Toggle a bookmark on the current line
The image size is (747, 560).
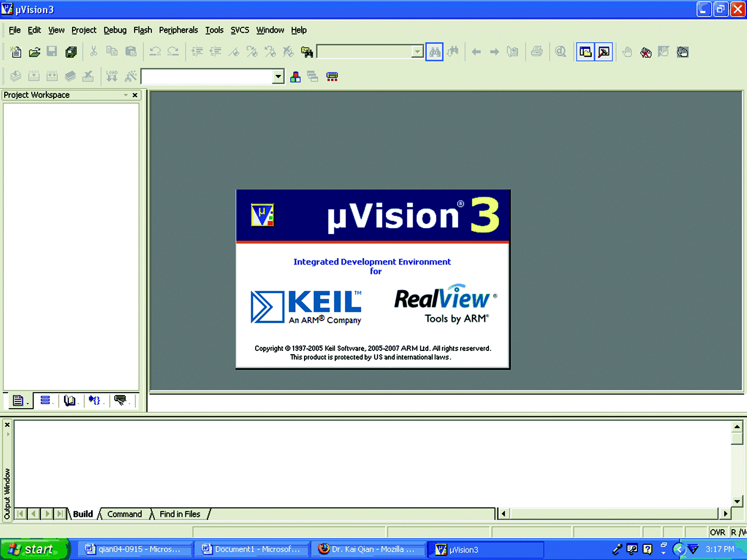point(234,52)
